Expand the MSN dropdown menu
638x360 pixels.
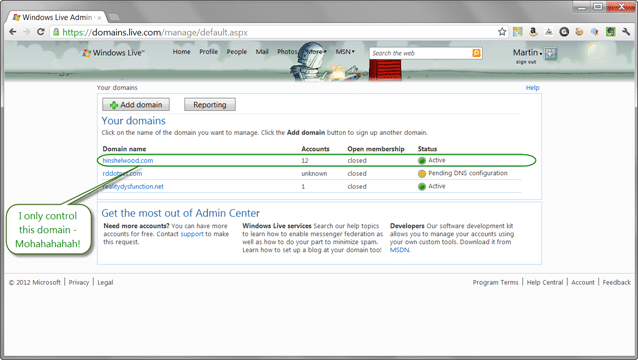tap(345, 52)
